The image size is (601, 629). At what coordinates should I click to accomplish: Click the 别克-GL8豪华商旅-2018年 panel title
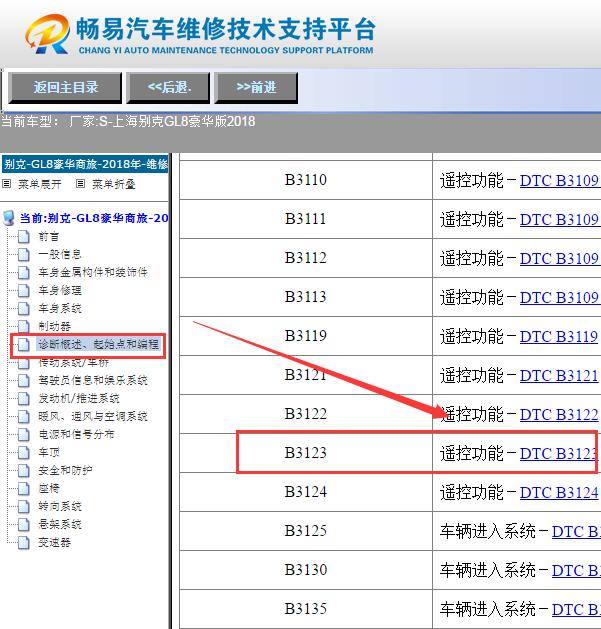85,164
